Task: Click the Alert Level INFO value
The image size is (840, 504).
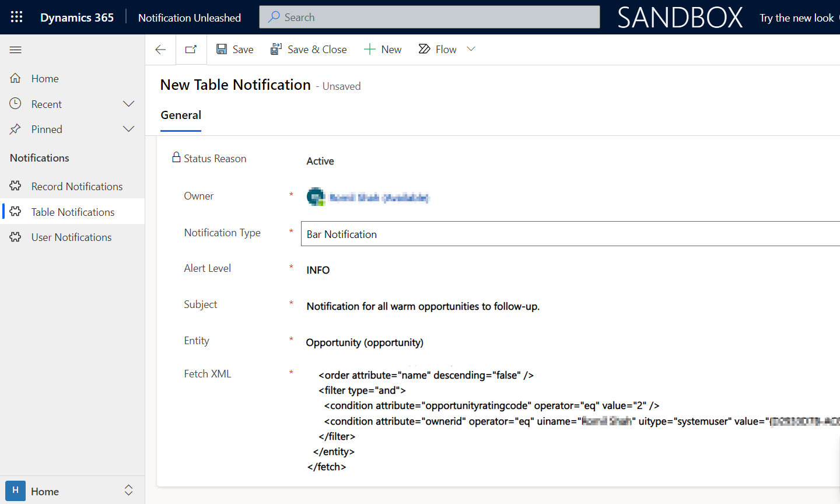Action: pyautogui.click(x=318, y=270)
